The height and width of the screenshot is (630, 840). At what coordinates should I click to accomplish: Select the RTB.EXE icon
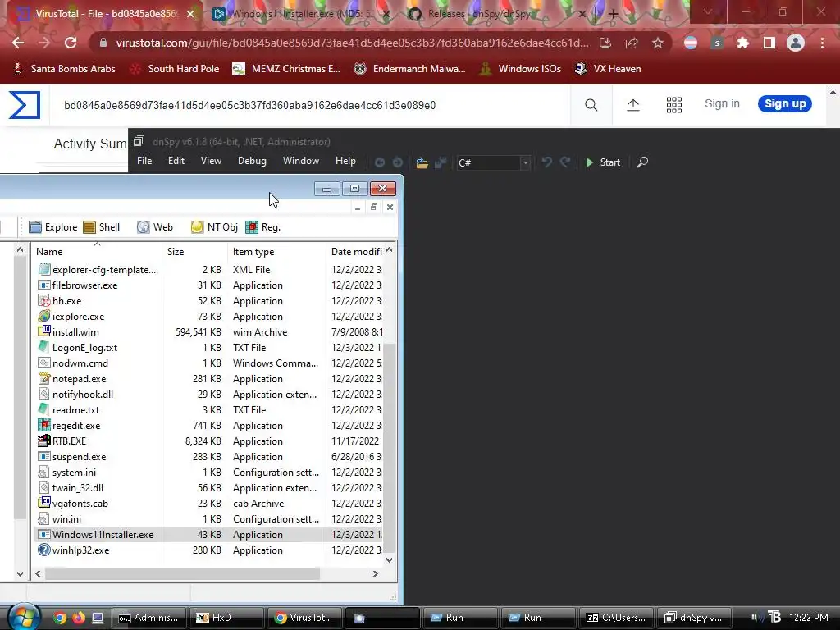tap(44, 441)
